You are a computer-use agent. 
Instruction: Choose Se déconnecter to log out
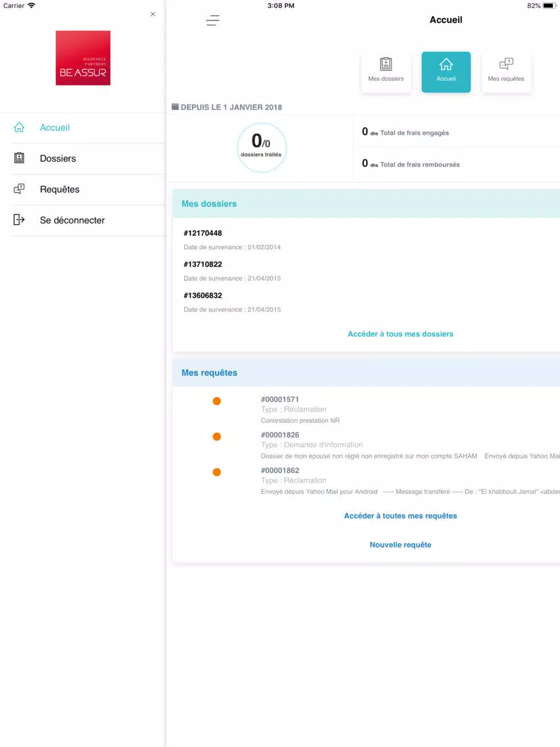(72, 220)
